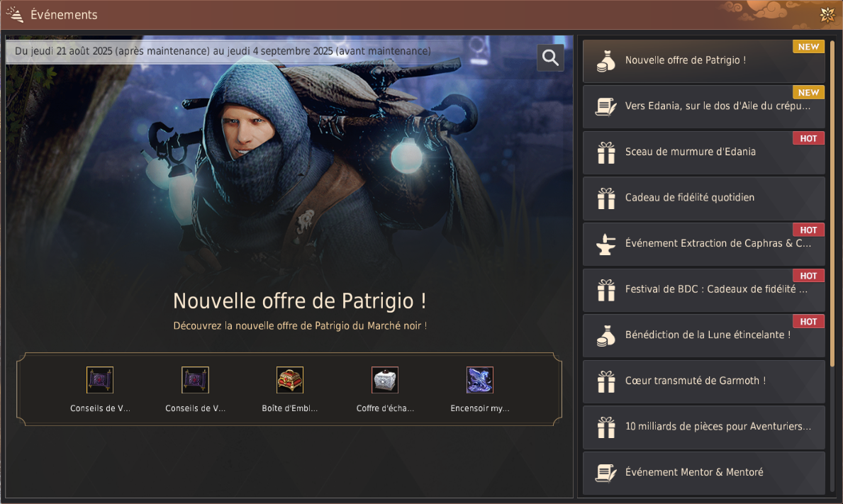Open Événement Extraction de Caphras entry
Image resolution: width=843 pixels, height=504 pixels.
[704, 244]
